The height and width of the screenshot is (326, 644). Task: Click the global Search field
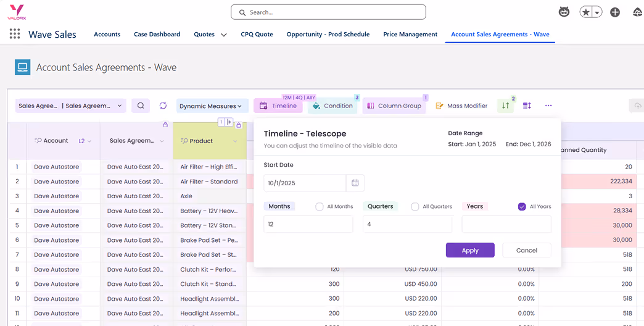click(328, 12)
